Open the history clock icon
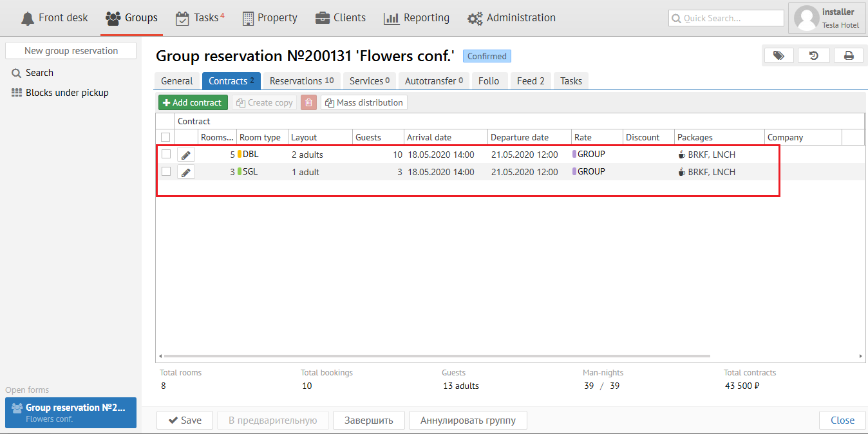This screenshot has width=868, height=434. tap(814, 56)
